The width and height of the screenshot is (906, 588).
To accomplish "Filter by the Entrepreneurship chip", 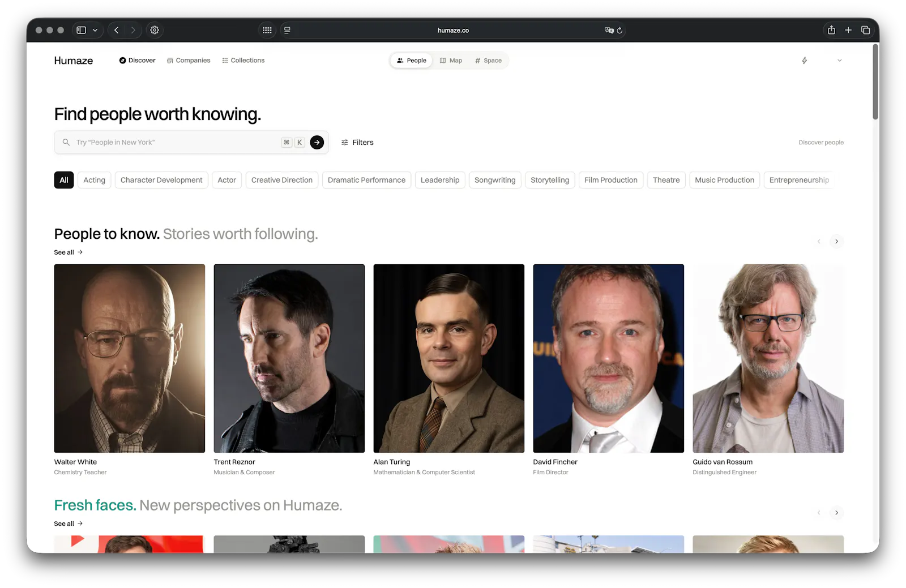I will [799, 180].
